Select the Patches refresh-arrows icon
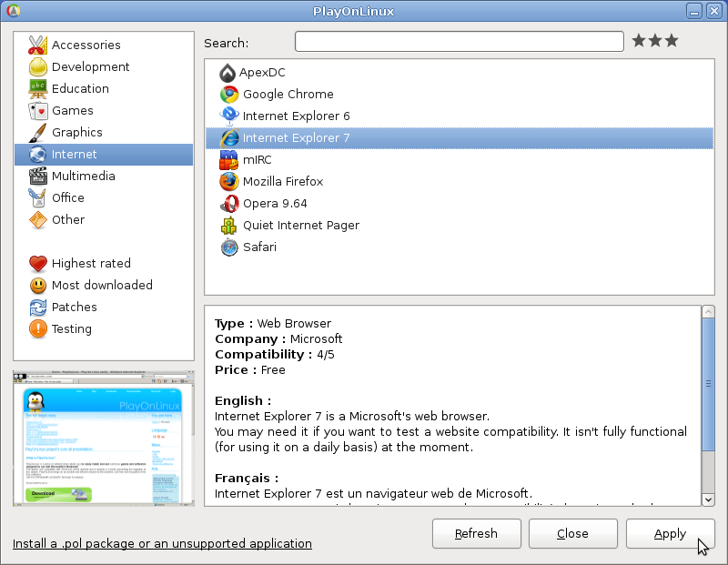The height and width of the screenshot is (565, 728). click(x=37, y=307)
